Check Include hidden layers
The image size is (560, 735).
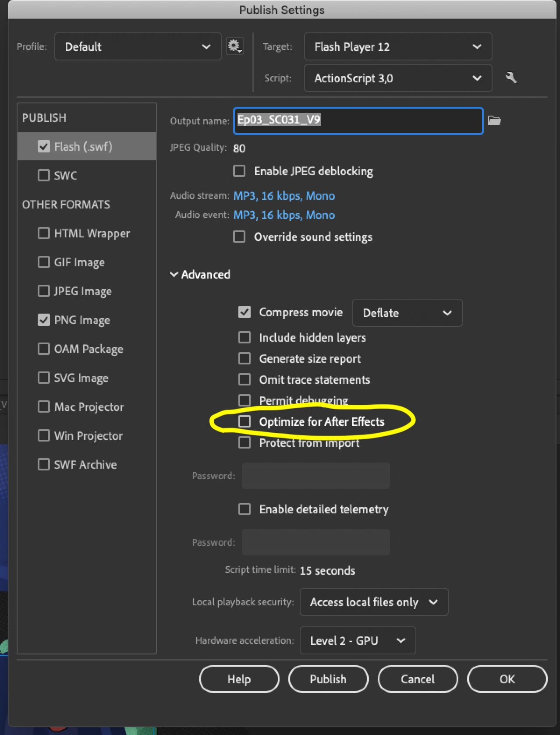tap(245, 337)
